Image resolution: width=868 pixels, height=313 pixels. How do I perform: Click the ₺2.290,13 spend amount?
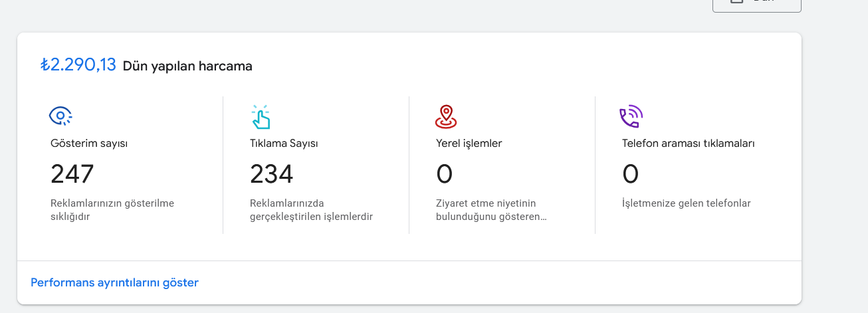point(78,65)
